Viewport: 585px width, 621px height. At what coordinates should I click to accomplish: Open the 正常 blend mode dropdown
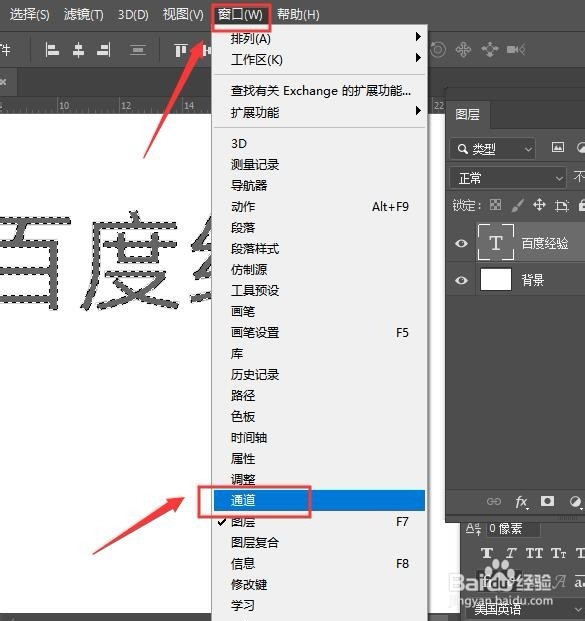click(x=508, y=178)
